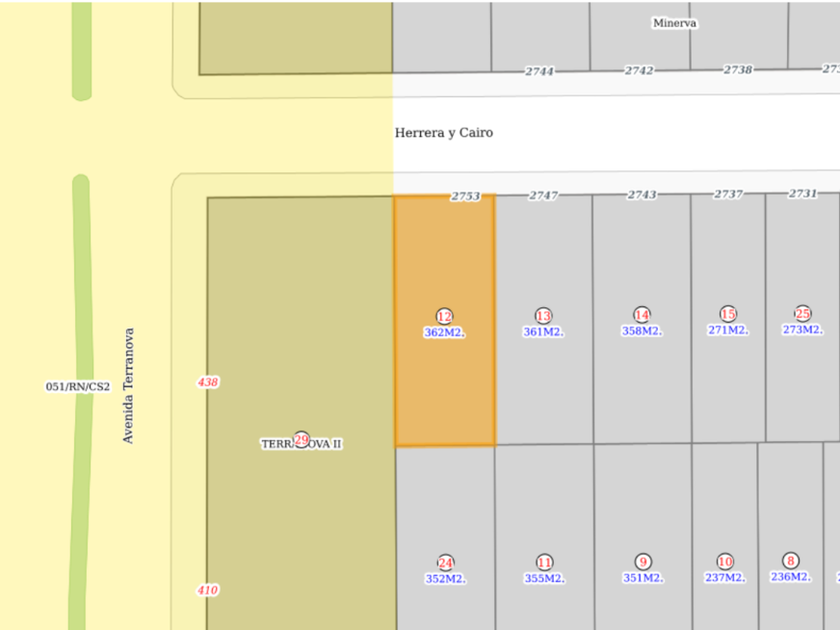Click the Herrera y Cairo street label
Screen dimensions: 840x630
tap(444, 133)
